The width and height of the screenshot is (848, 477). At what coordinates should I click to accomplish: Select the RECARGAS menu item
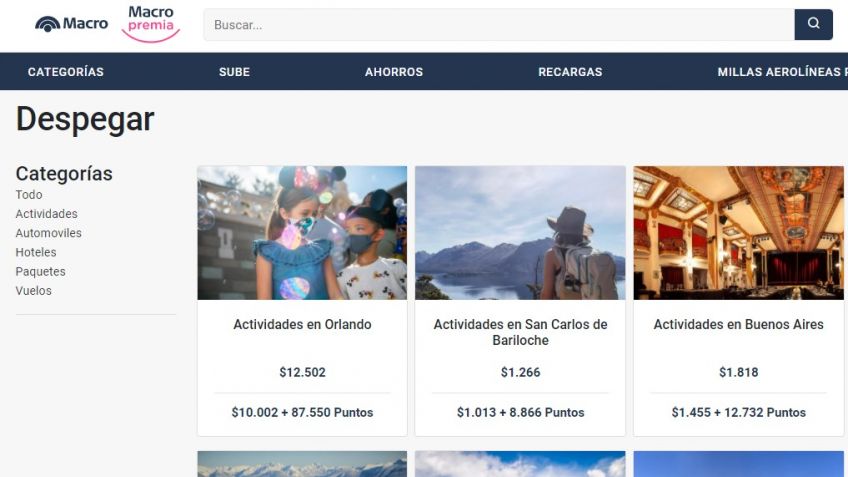pos(570,72)
